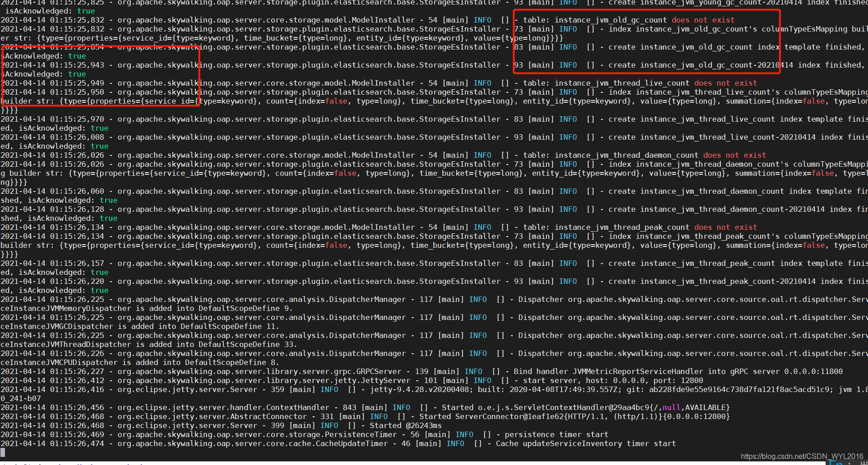Click gRPC address '0.0.0.0:11800'

pos(813,371)
